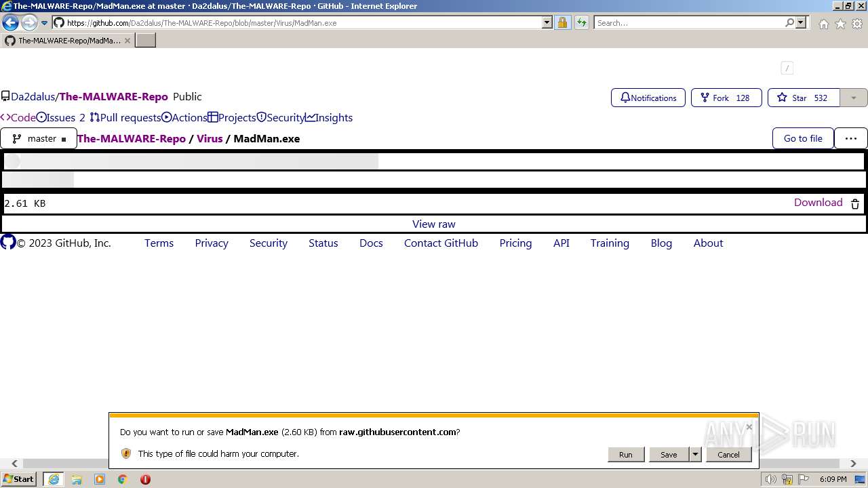Open the Security repository tab

pyautogui.click(x=281, y=117)
